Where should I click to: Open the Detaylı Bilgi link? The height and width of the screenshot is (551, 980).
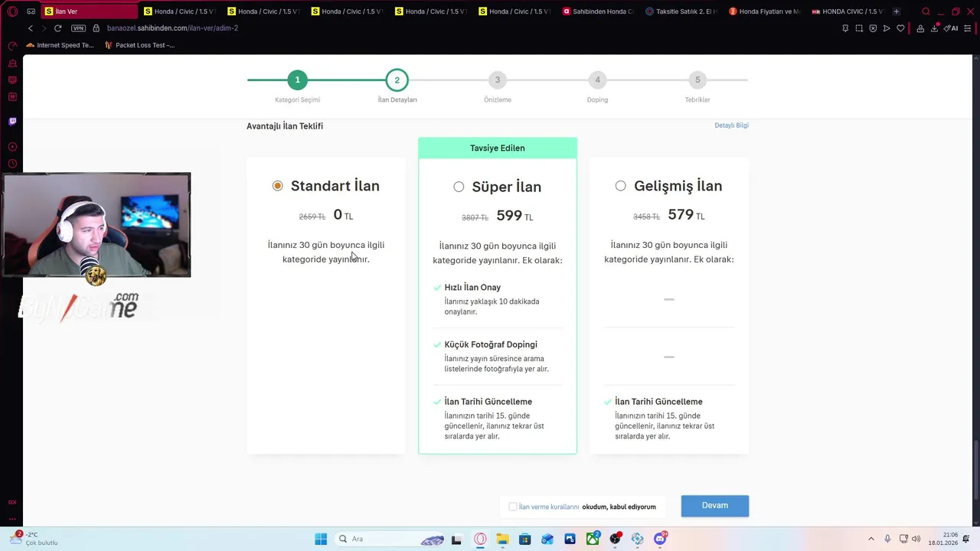(731, 126)
